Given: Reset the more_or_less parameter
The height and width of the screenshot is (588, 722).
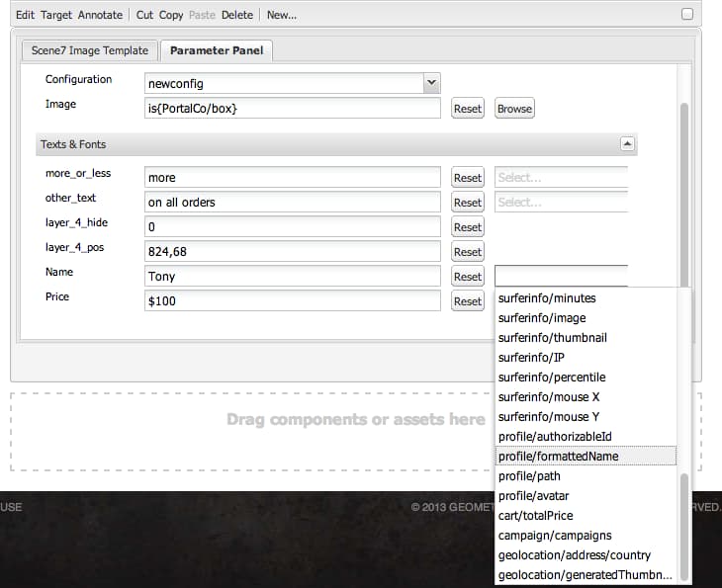Looking at the screenshot, I should pos(468,178).
